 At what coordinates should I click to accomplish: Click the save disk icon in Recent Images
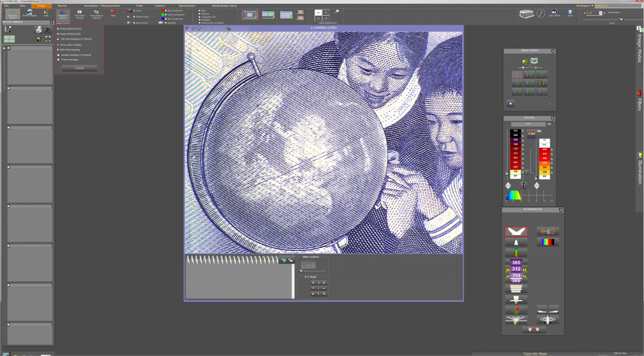click(38, 39)
